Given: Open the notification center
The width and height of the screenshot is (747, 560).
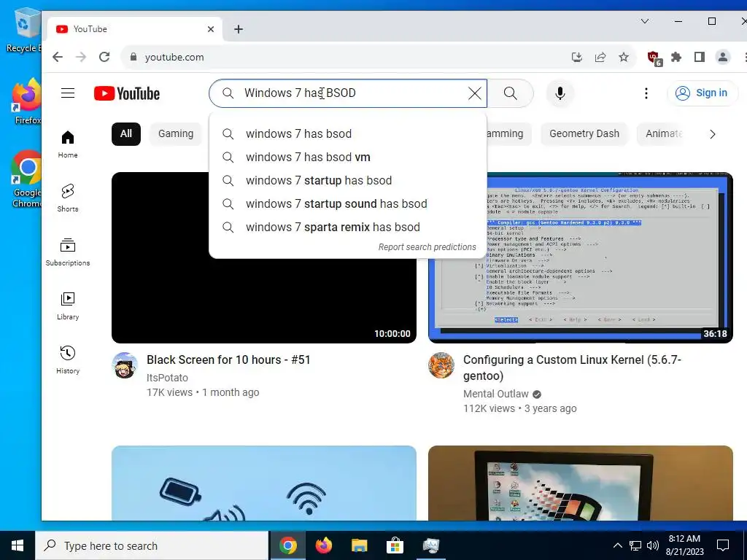Looking at the screenshot, I should (723, 545).
